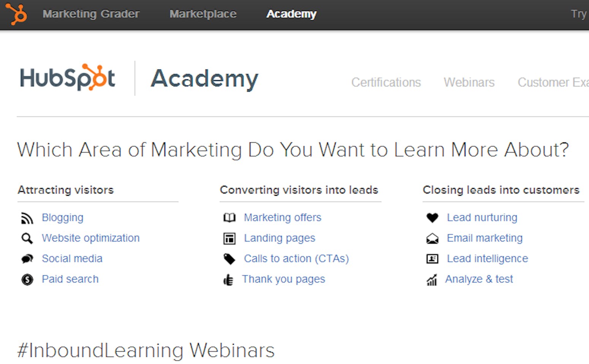Image resolution: width=589 pixels, height=364 pixels.
Task: Click the HubSpot logo in the header
Action: pyautogui.click(x=68, y=78)
